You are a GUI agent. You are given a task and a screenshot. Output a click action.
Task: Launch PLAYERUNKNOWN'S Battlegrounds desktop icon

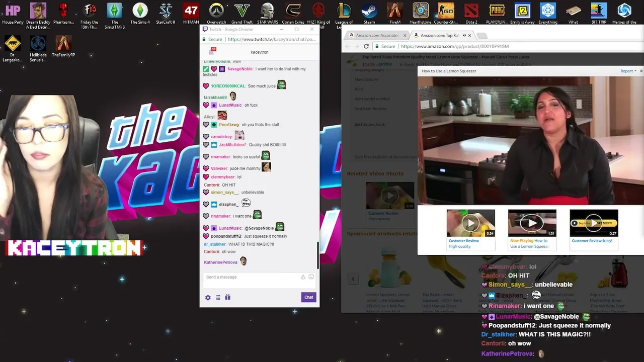click(497, 14)
